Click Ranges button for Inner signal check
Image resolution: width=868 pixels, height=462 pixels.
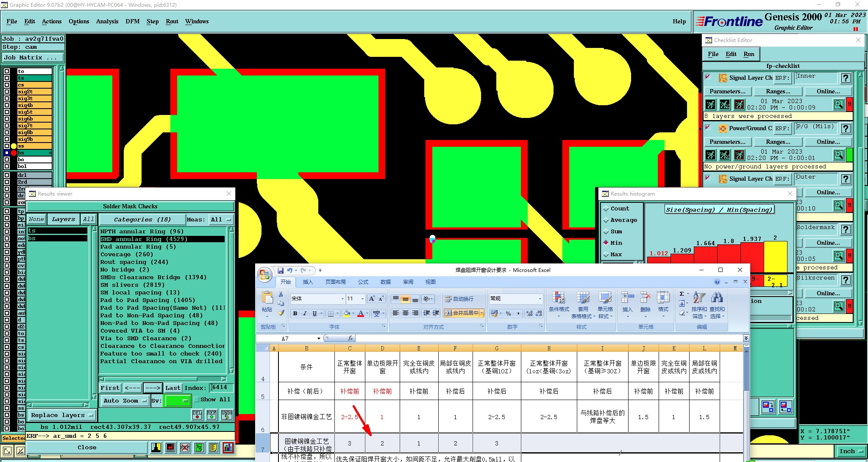click(778, 91)
